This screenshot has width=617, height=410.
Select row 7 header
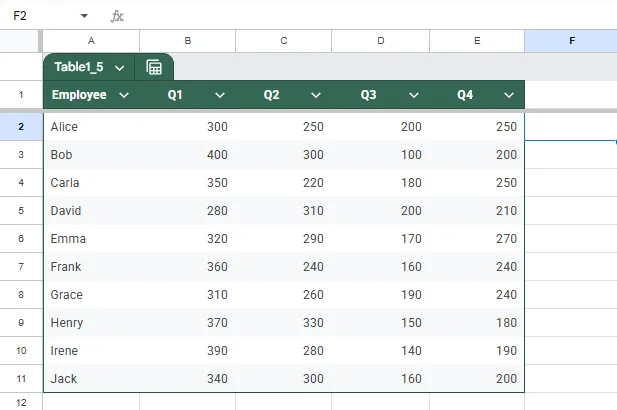click(x=21, y=266)
